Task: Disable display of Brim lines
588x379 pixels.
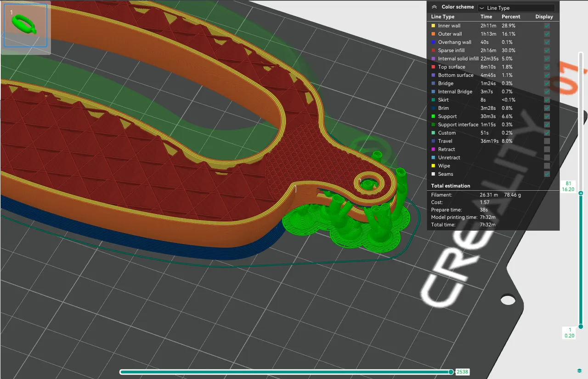Action: click(547, 108)
